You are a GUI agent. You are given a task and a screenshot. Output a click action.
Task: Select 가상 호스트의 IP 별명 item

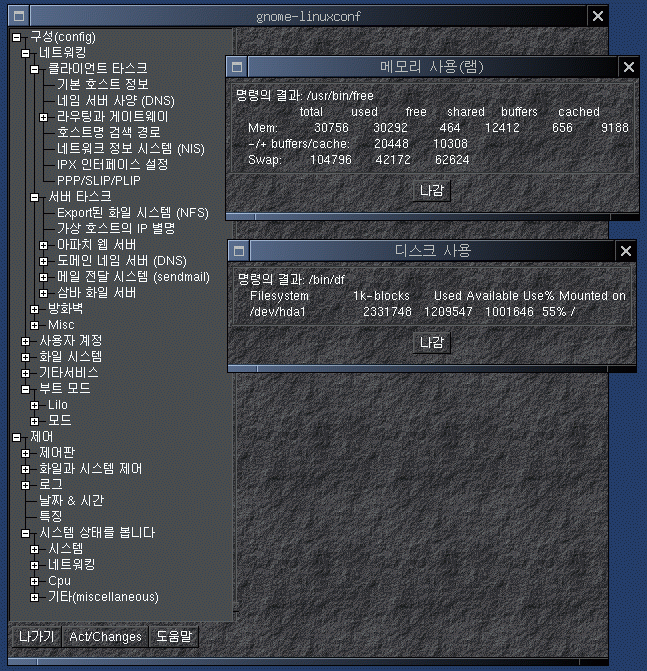[116, 229]
